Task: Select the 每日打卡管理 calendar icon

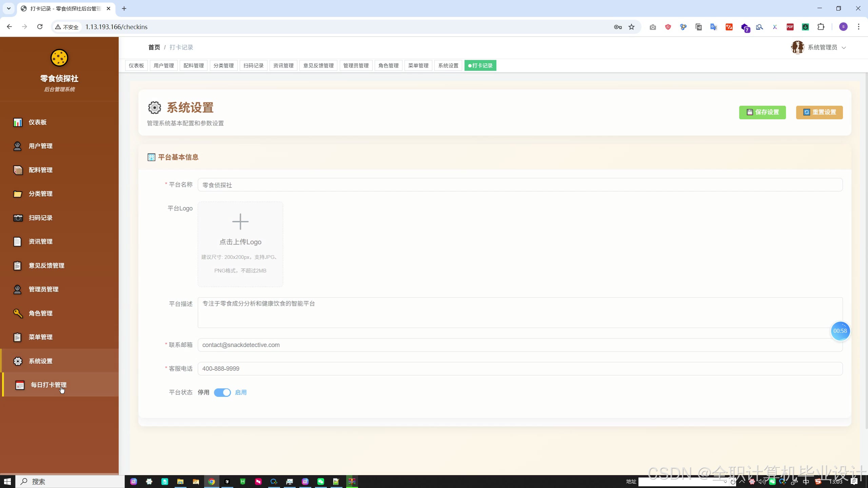Action: pos(20,385)
